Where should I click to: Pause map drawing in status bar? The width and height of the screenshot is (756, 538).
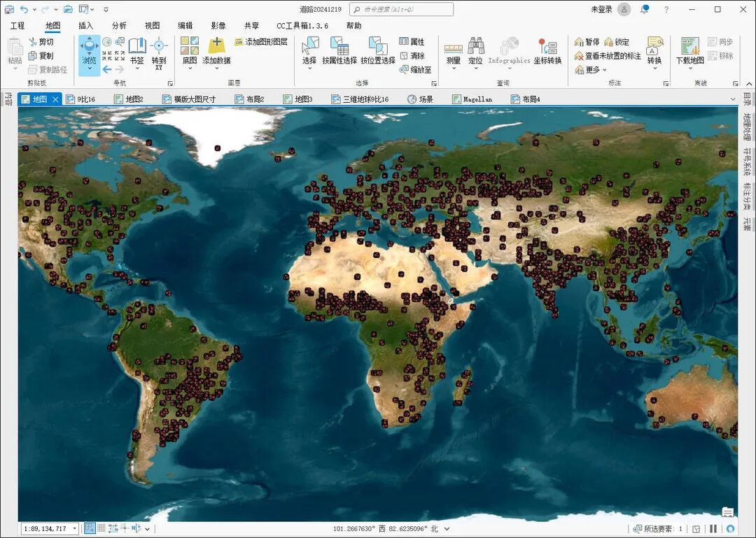[713, 529]
